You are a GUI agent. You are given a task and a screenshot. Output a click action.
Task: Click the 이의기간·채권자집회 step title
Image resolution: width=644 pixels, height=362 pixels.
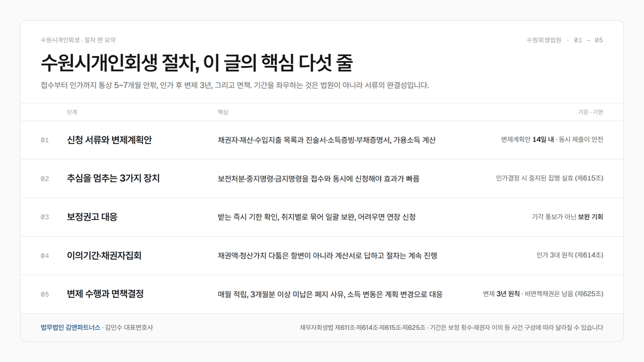pyautogui.click(x=104, y=256)
